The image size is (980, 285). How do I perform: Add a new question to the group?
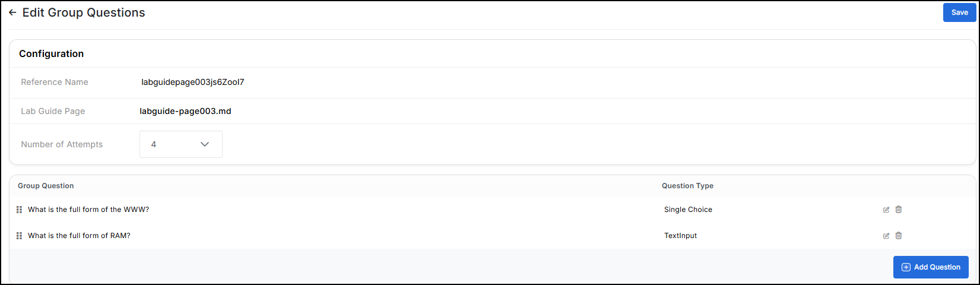931,267
